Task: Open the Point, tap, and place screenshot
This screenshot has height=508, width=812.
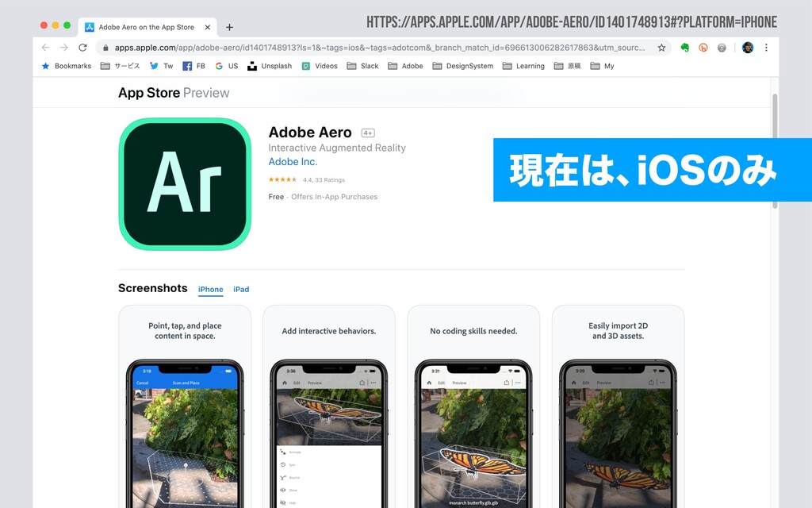Action: pos(185,406)
